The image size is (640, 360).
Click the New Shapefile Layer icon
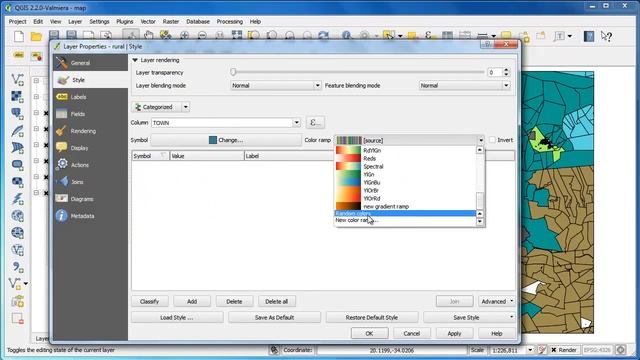15,283
